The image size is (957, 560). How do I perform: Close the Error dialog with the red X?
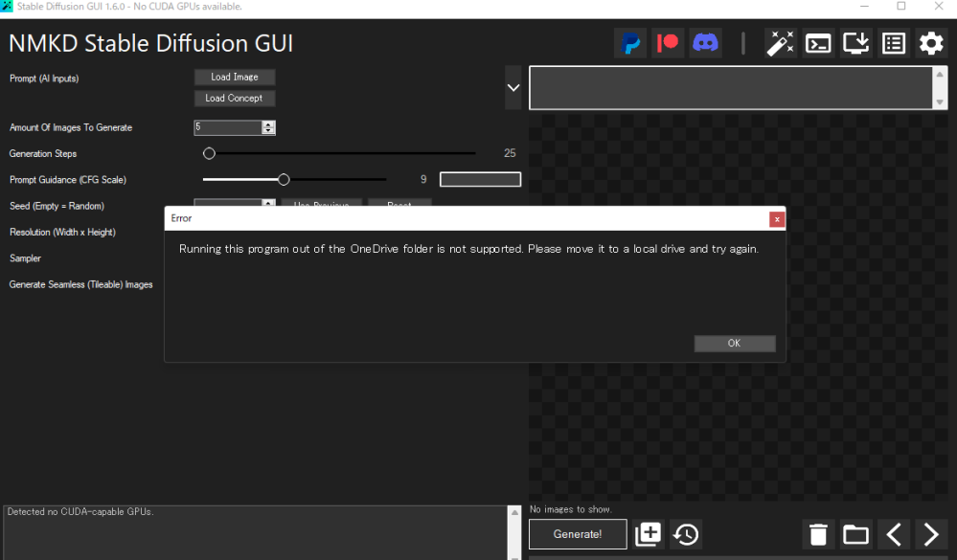click(x=777, y=219)
